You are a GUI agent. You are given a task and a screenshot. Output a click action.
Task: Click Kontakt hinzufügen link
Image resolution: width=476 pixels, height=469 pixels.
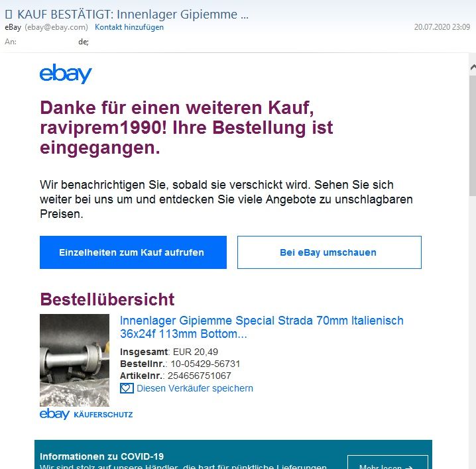pos(129,27)
